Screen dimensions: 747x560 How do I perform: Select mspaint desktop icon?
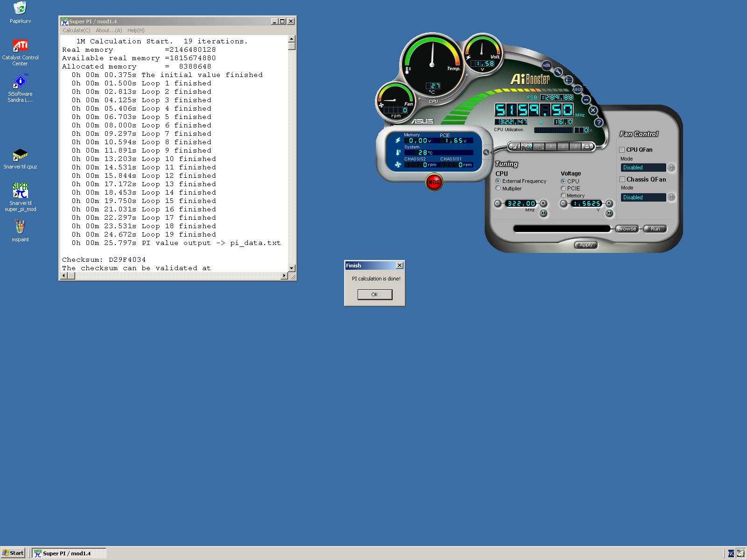pos(20,231)
